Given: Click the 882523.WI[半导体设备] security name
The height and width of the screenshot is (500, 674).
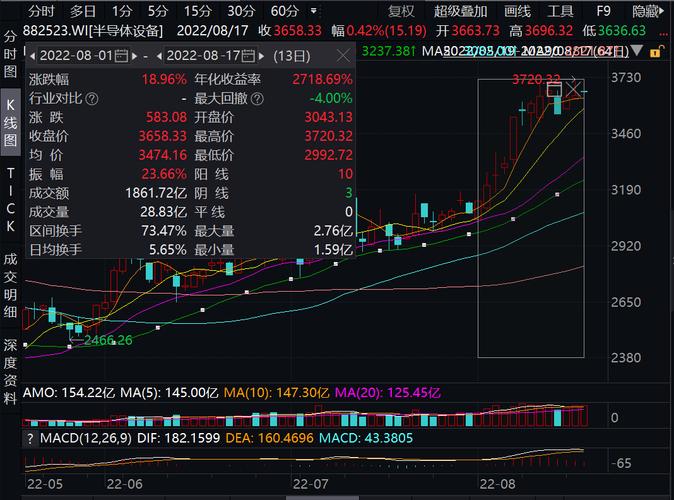Looking at the screenshot, I should coord(93,31).
